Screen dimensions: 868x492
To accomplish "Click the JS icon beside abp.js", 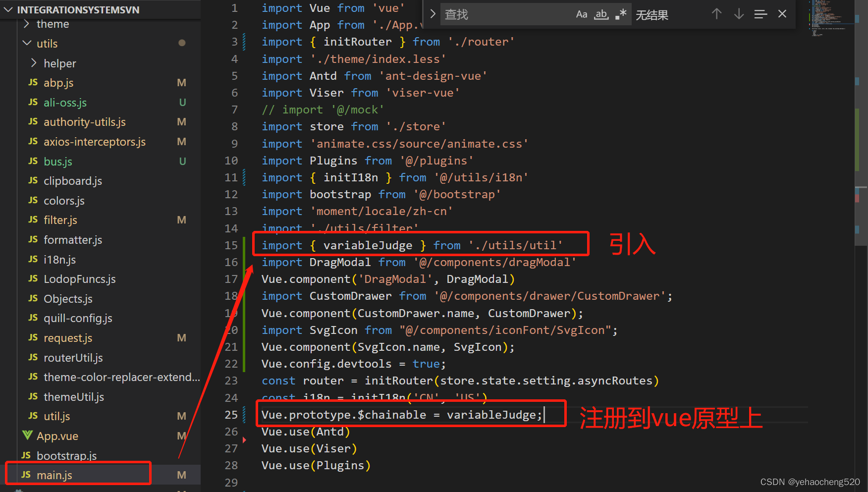I will (x=33, y=82).
